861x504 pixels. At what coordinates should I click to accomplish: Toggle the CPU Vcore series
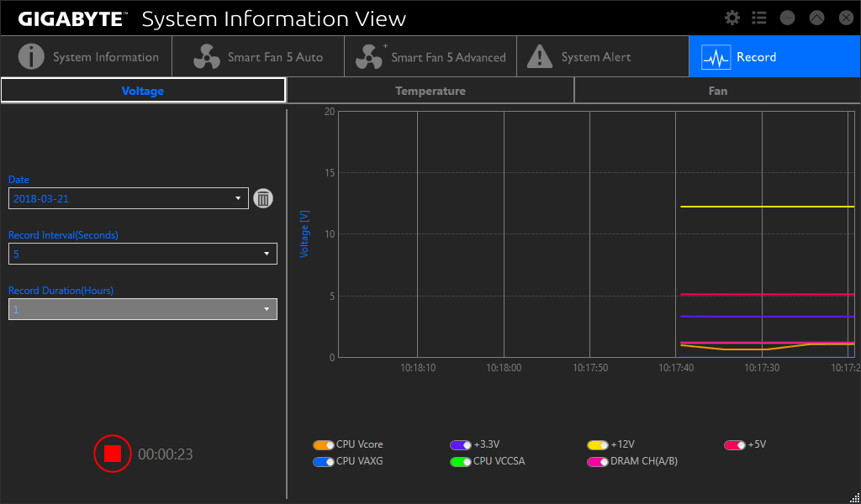coord(324,444)
